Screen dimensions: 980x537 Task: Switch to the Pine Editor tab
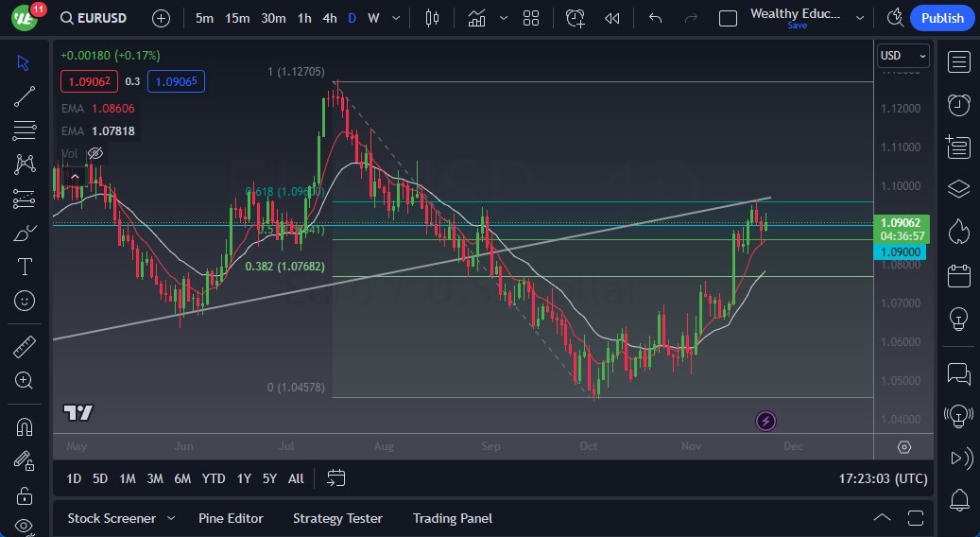coord(231,518)
